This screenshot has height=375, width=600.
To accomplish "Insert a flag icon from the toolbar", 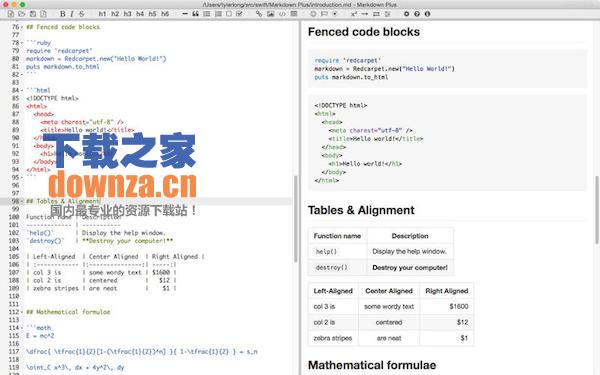I will pos(324,14).
